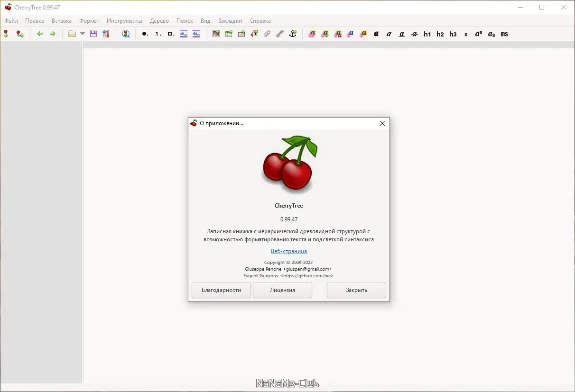Toggle bold text formatting
Viewport: 575px width, 392px height.
[376, 34]
